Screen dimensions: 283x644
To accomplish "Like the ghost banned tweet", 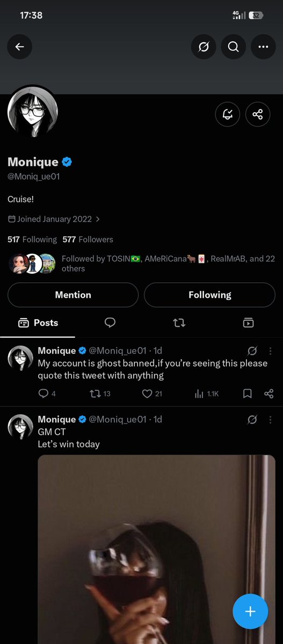I will click(x=152, y=394).
